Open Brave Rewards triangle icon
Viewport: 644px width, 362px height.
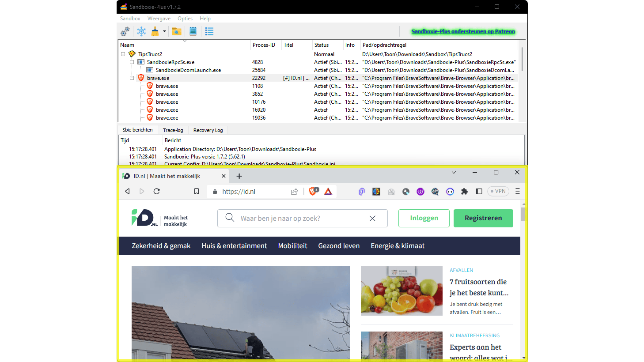(x=328, y=191)
